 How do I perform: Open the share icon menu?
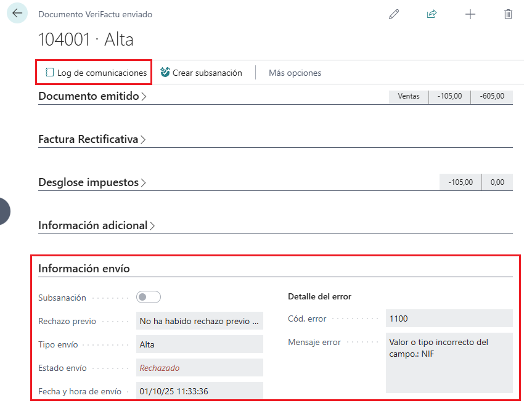(x=432, y=14)
